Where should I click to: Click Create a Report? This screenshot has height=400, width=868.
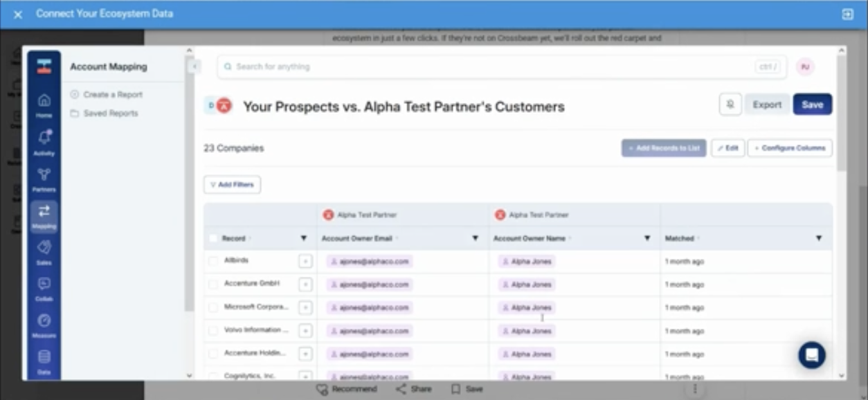(x=107, y=95)
